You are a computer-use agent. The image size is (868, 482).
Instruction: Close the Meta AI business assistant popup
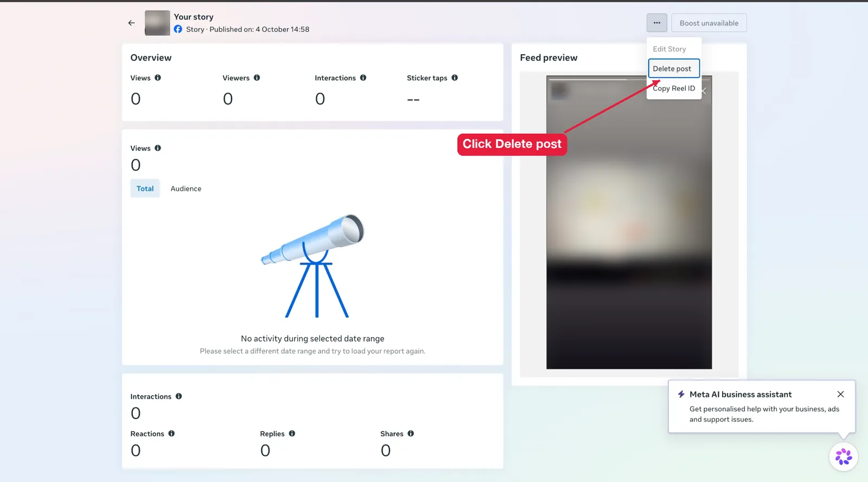click(x=840, y=394)
